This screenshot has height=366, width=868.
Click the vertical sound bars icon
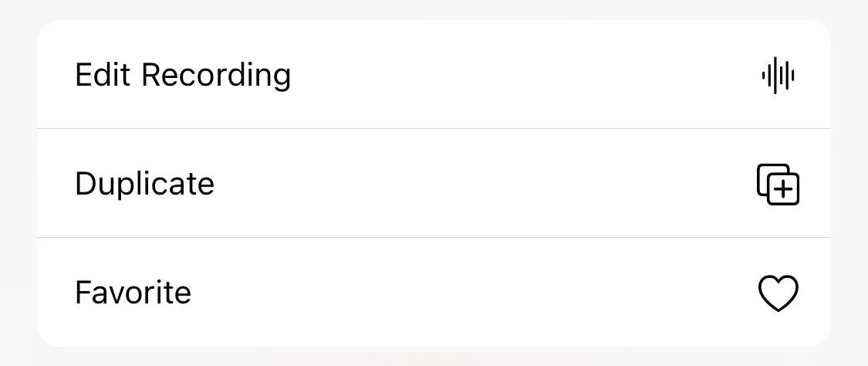pos(778,76)
